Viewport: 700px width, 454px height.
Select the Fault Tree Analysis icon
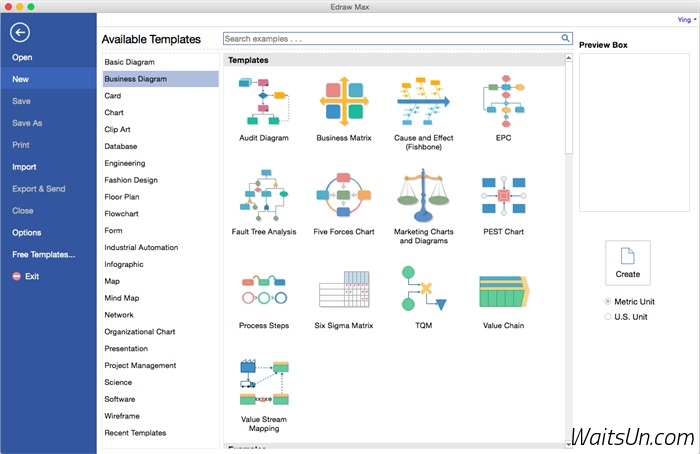click(264, 196)
